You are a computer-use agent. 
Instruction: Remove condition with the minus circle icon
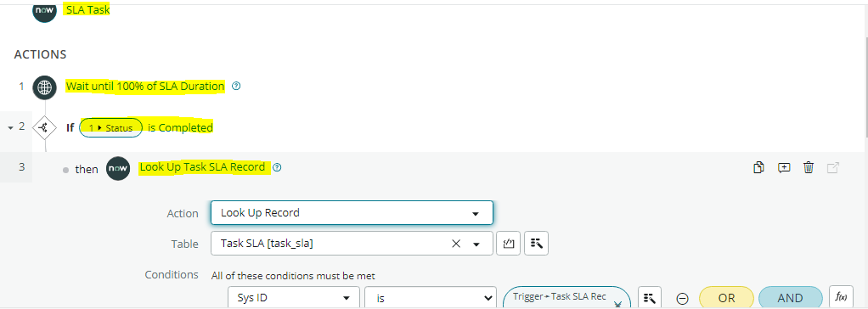[683, 298]
